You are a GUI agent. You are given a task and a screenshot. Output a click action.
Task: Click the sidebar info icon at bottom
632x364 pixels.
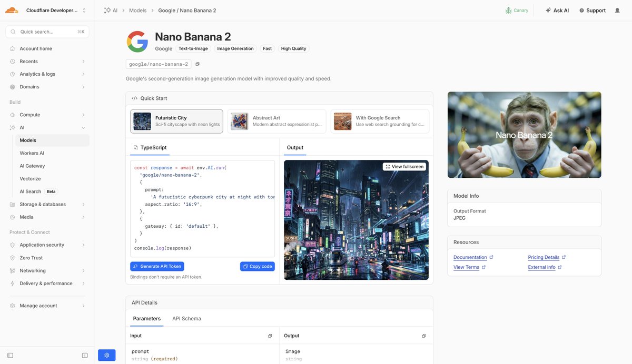point(85,356)
